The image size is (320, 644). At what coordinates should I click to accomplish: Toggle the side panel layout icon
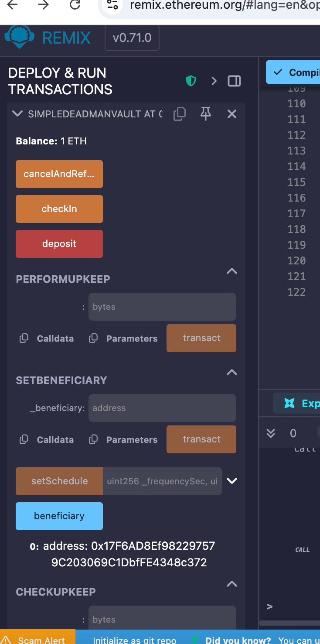tap(234, 81)
